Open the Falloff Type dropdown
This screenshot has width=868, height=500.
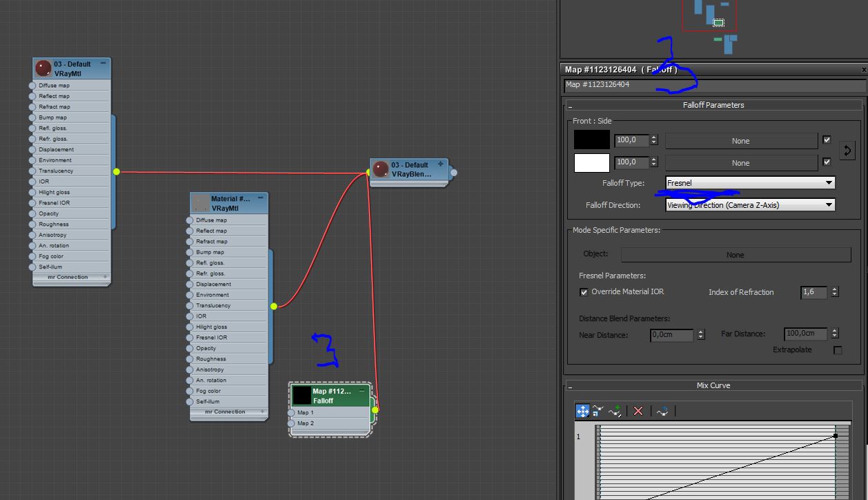[750, 183]
